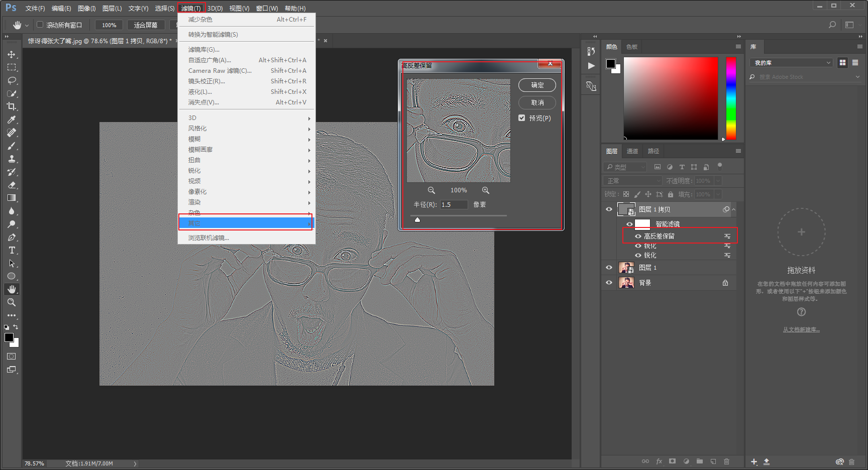Click zoom in magnifier in High Pass dialog

(485, 190)
